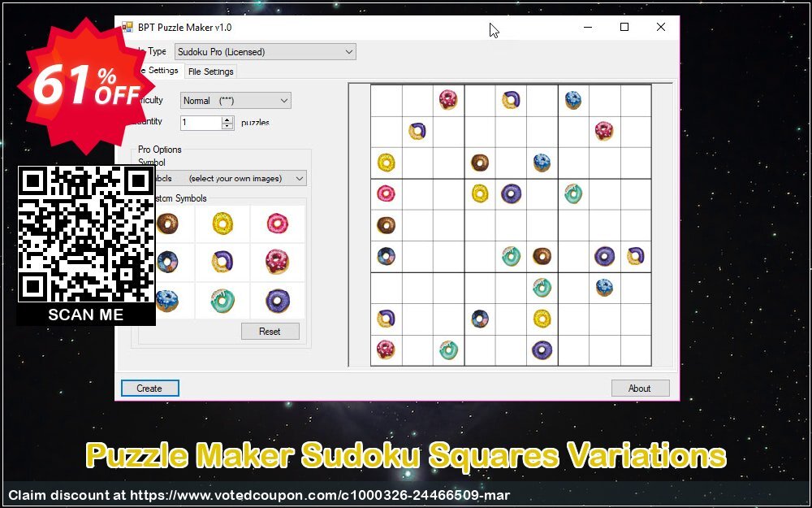This screenshot has width=812, height=508.
Task: Click the BPT Puzzle Maker title bar icon
Action: tap(127, 27)
